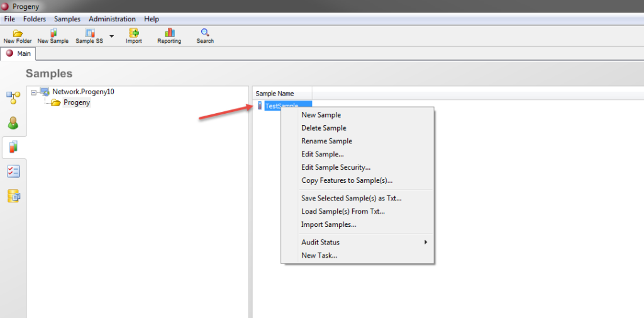
Task: Choose Edit Sample Security... menu entry
Action: click(357, 167)
